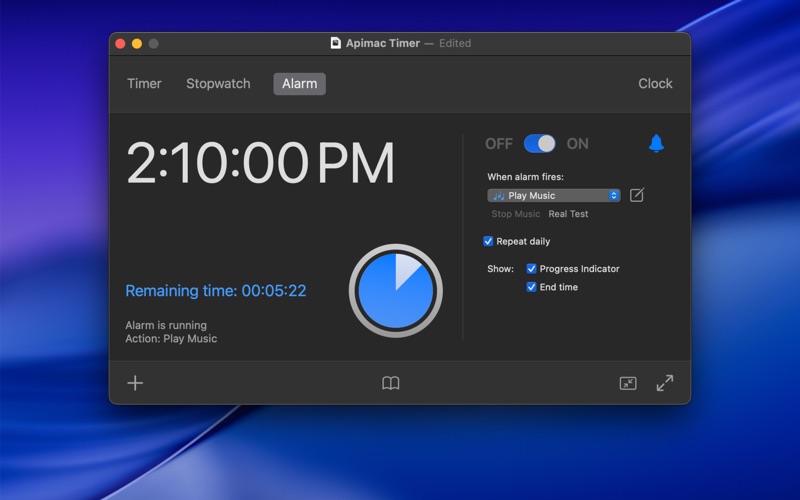This screenshot has height=500, width=800.
Task: Click the plus icon to add timer
Action: point(135,383)
